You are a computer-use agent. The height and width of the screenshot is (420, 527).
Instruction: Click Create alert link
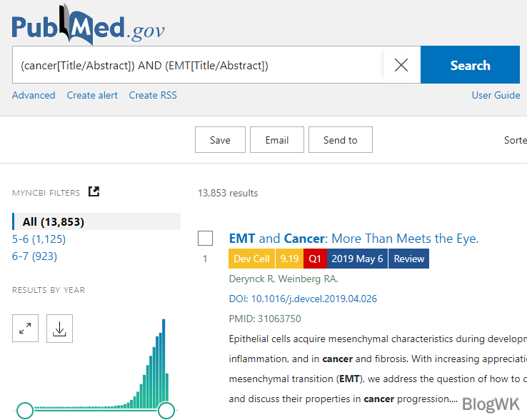(x=92, y=95)
